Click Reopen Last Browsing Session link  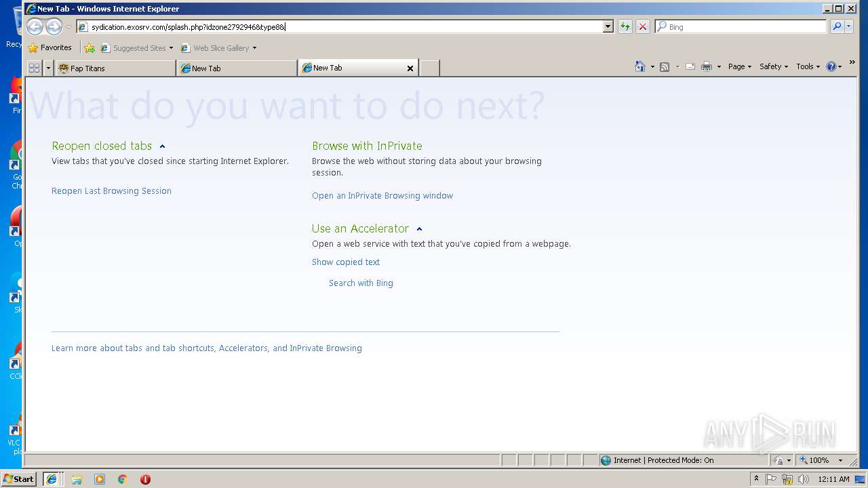111,191
